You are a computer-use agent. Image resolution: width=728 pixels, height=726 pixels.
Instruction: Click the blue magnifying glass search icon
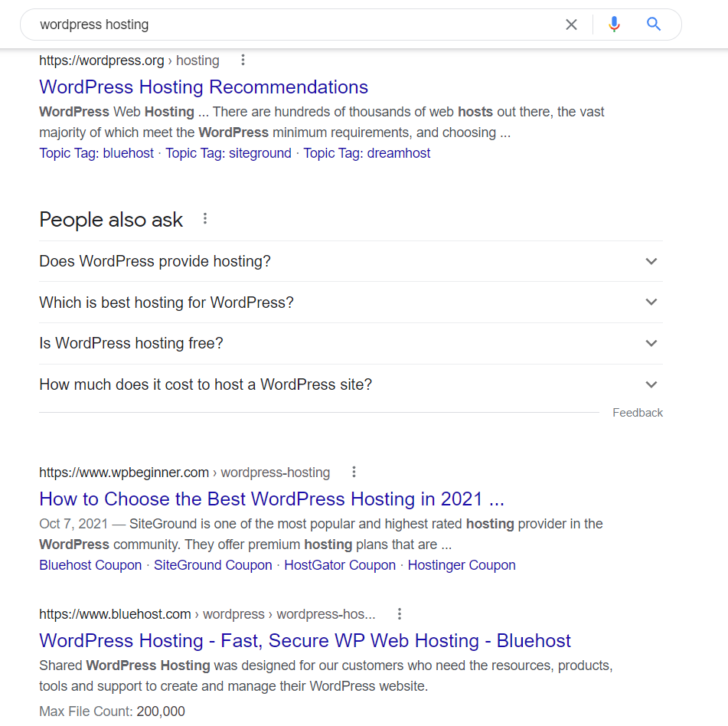click(x=654, y=24)
